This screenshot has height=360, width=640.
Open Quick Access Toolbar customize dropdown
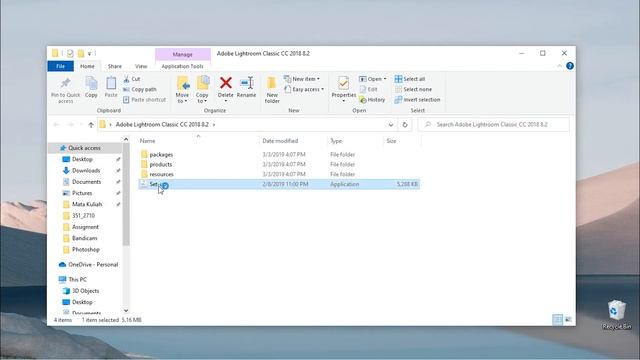pyautogui.click(x=89, y=53)
